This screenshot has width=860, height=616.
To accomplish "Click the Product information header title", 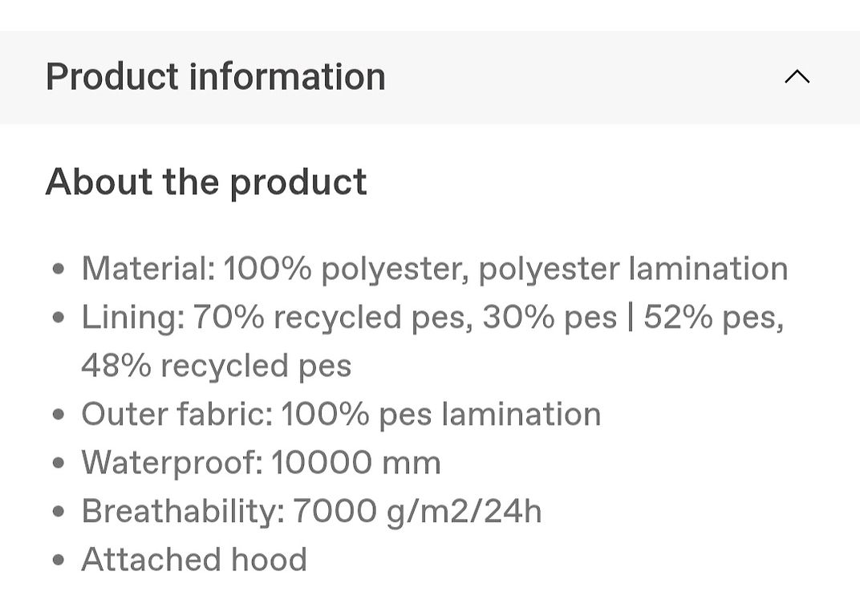I will click(x=216, y=77).
